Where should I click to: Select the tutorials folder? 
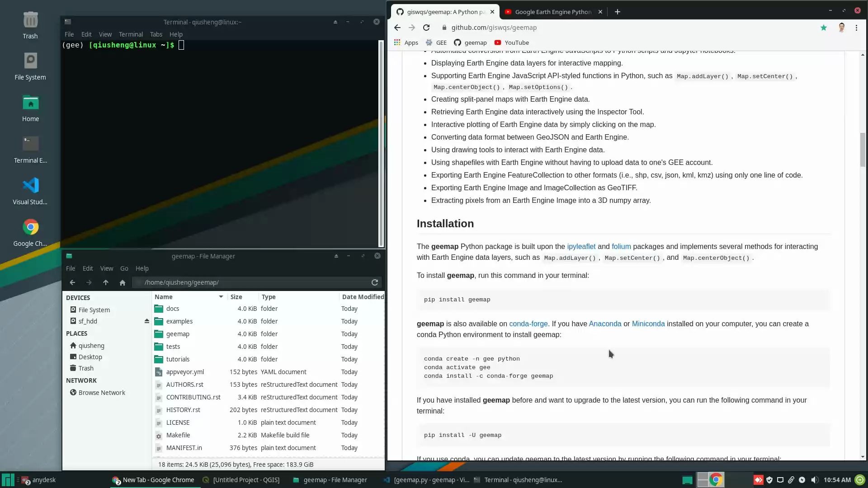[178, 359]
